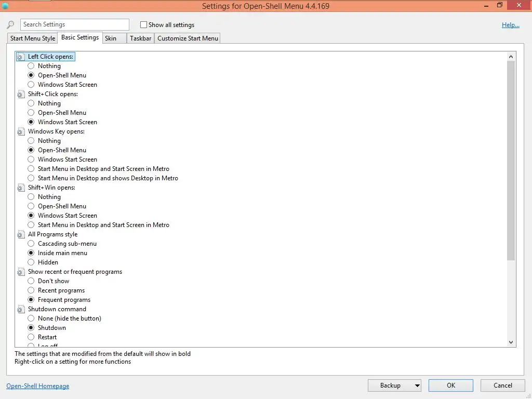The height and width of the screenshot is (399, 532).
Task: Select Start Menu in Desktop and Start Screen under Windows Key
Action: pyautogui.click(x=31, y=169)
